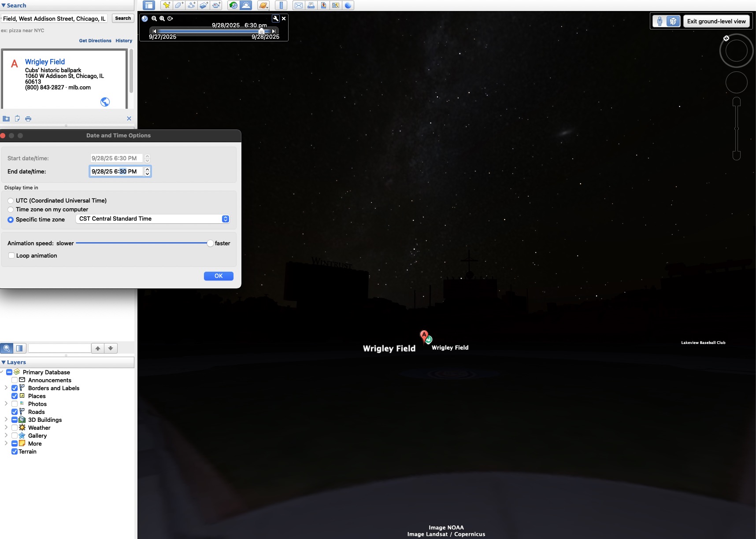Close the time slider panel
Image resolution: width=756 pixels, height=539 pixels.
[284, 18]
